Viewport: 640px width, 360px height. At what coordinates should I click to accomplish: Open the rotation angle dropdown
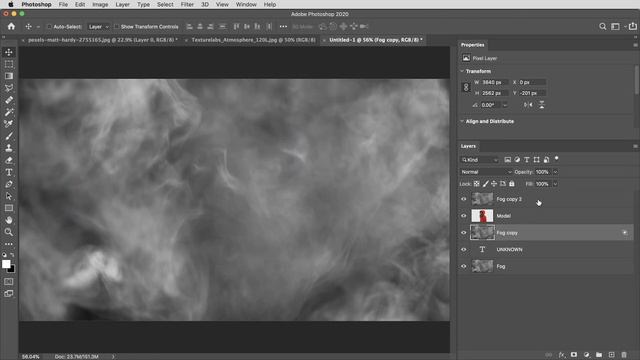(505, 105)
